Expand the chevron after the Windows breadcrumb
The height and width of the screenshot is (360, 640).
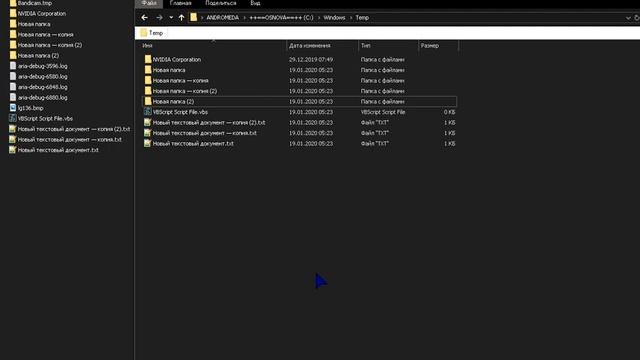(x=351, y=18)
